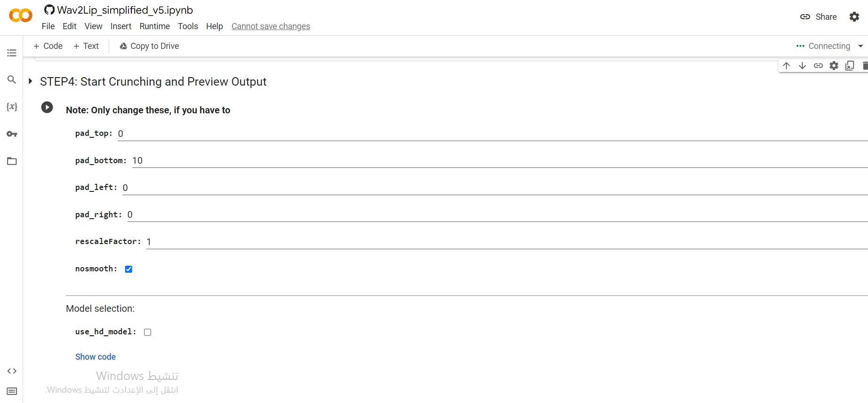The height and width of the screenshot is (403, 868).
Task: Open the terminal panel icon
Action: (12, 391)
